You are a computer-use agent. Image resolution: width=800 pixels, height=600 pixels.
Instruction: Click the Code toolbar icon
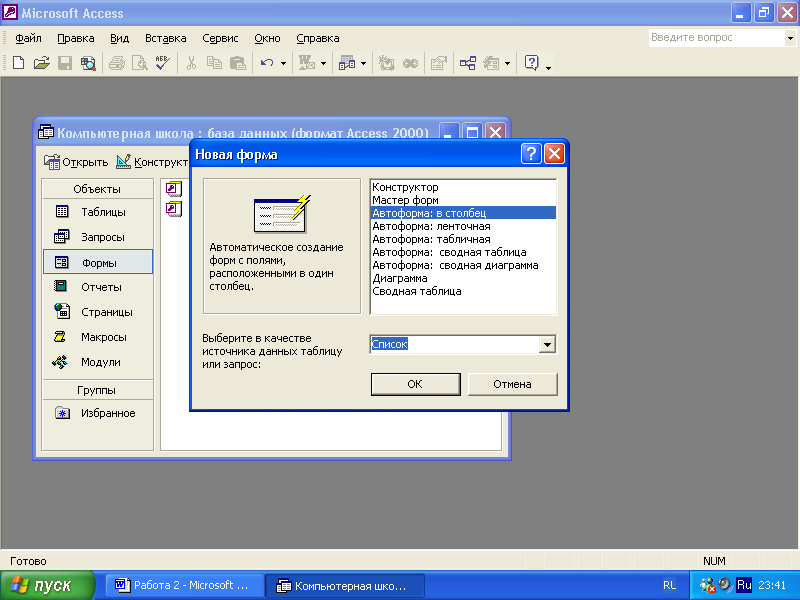[x=386, y=63]
